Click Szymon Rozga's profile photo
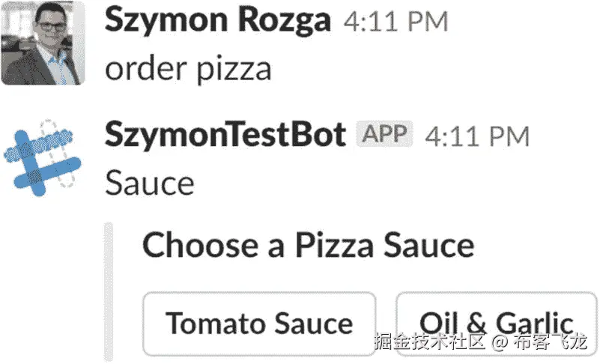600x364 pixels. [43, 43]
